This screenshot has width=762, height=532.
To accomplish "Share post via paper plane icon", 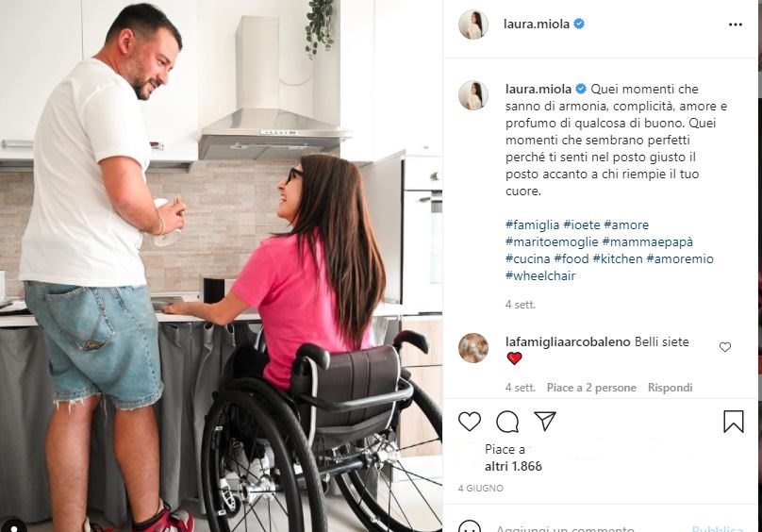I will point(545,421).
